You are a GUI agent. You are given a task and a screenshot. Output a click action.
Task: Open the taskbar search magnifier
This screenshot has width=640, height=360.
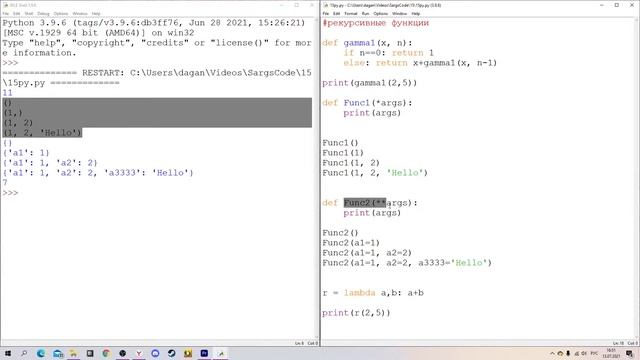[24, 353]
